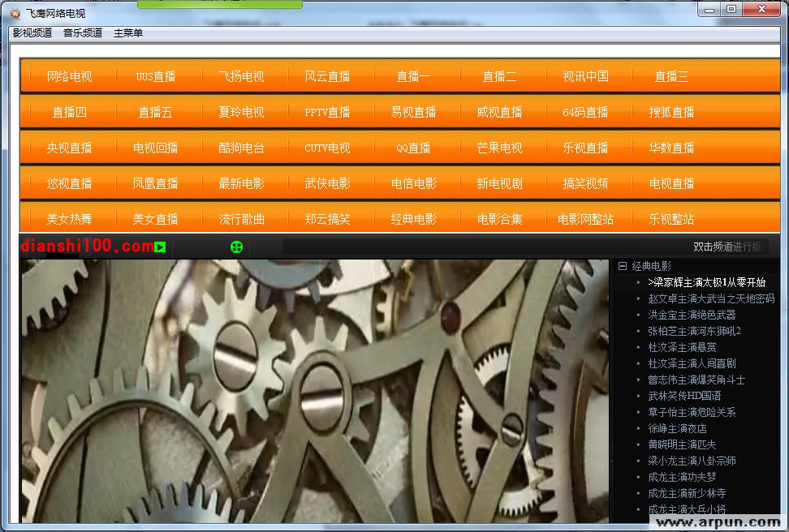Open 悠视直播 channel
The width and height of the screenshot is (789, 532).
(x=70, y=183)
